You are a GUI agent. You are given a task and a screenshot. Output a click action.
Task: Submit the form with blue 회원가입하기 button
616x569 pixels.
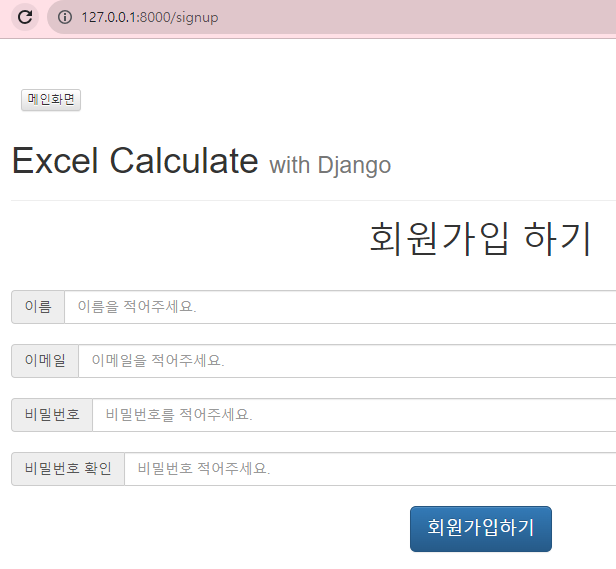click(x=481, y=529)
